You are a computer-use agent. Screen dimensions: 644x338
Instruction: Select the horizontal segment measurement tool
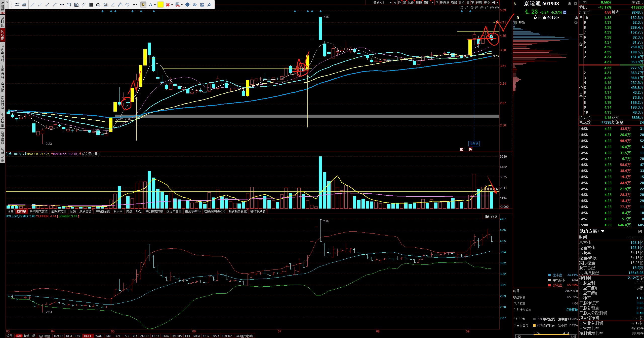62,5
